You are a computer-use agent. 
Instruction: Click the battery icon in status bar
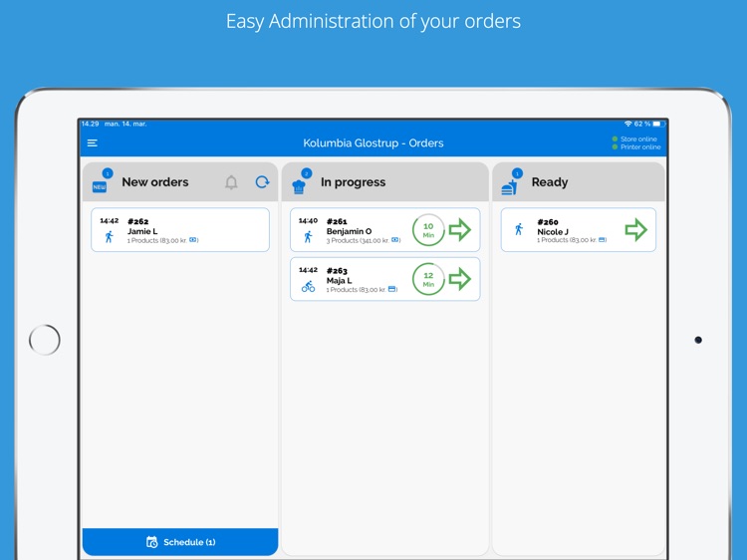[659, 124]
